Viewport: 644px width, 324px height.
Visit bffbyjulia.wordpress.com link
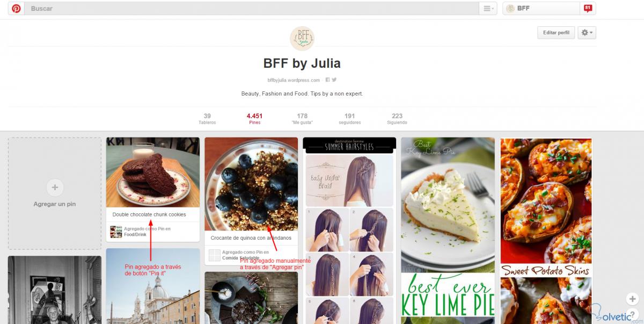click(x=294, y=80)
